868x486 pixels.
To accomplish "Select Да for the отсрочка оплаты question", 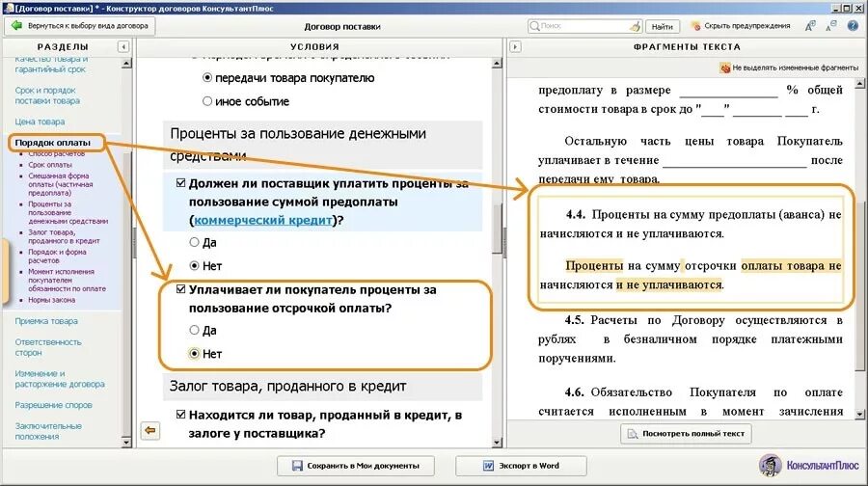I will point(194,330).
